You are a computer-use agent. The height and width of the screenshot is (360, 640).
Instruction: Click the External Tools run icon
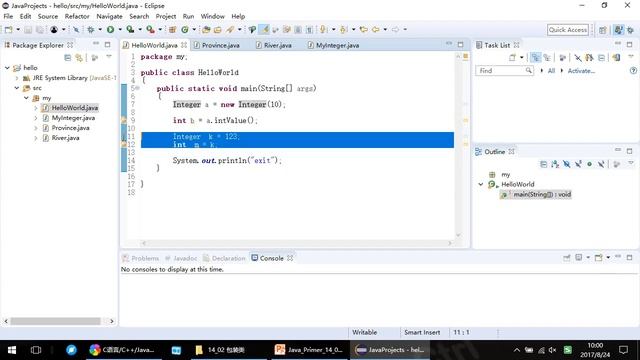[x=150, y=29]
